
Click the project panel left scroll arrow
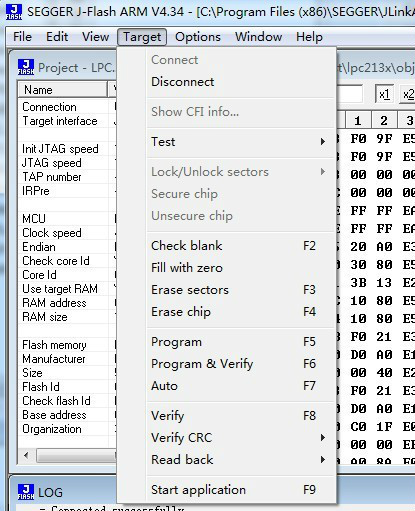(x=26, y=455)
